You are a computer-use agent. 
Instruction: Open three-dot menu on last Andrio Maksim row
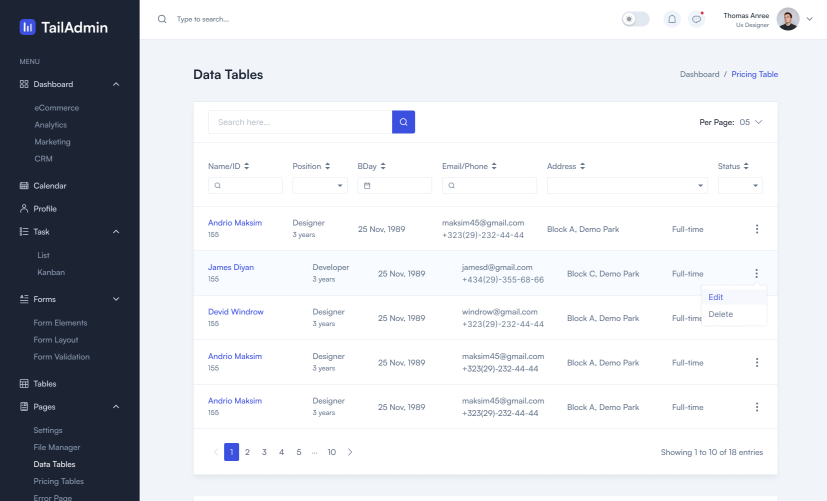coord(757,407)
